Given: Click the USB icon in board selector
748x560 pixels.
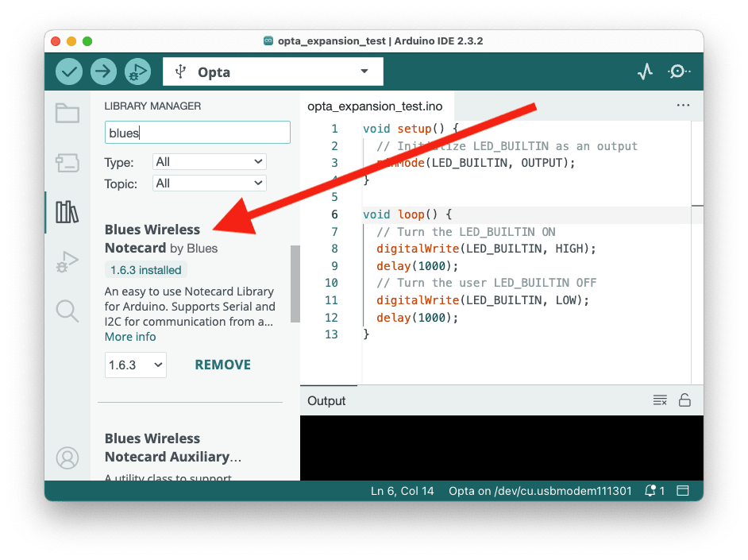Looking at the screenshot, I should (180, 71).
